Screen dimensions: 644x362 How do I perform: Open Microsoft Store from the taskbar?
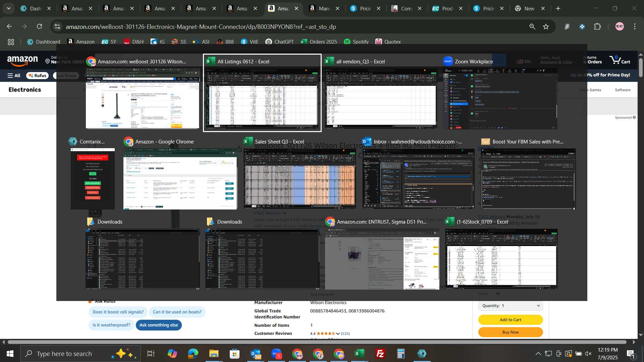(x=235, y=354)
